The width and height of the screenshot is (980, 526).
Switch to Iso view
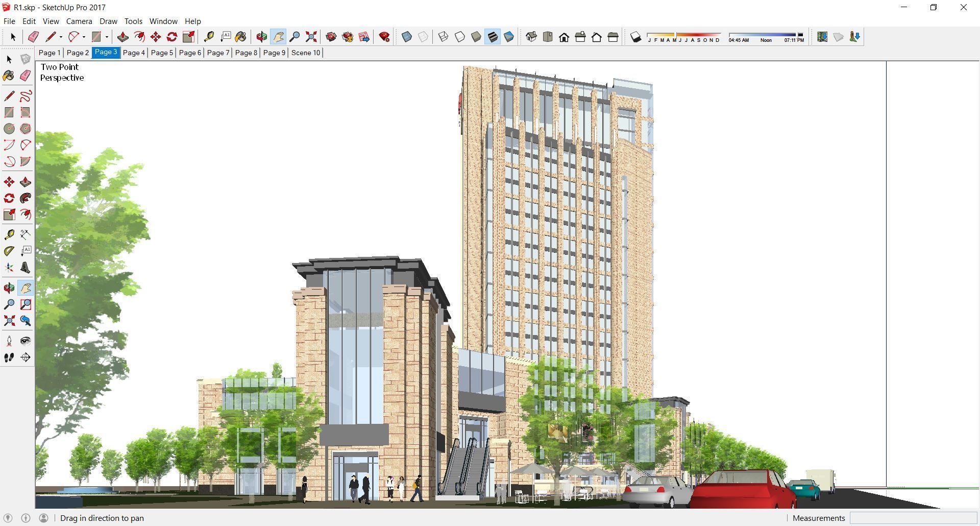point(531,37)
